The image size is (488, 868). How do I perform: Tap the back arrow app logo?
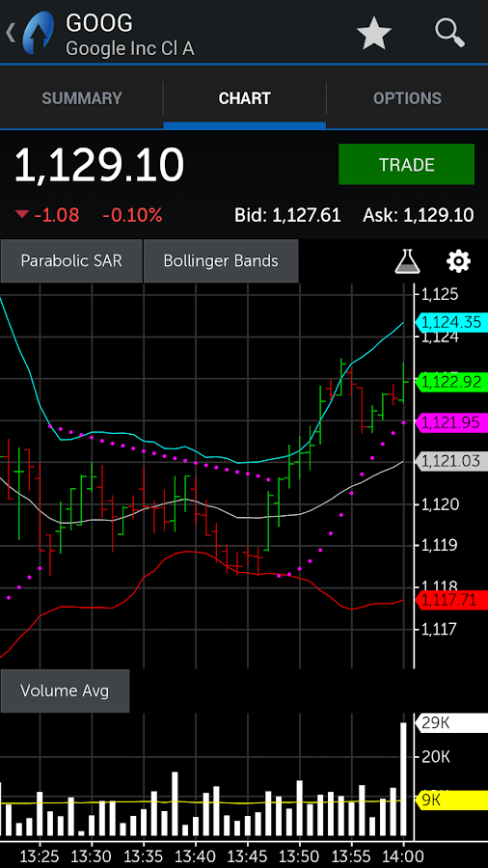click(30, 33)
